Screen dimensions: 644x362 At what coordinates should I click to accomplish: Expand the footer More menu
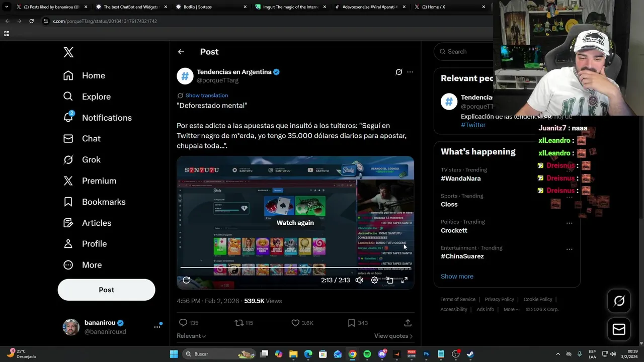(x=512, y=309)
